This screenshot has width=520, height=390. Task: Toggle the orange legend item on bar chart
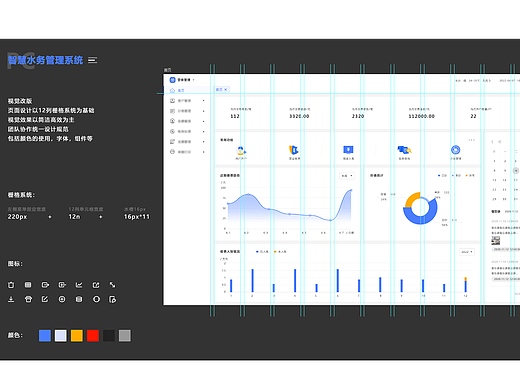click(x=280, y=252)
